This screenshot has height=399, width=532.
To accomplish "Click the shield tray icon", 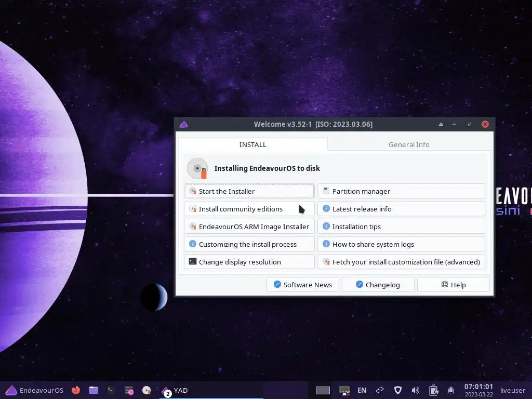I will point(397,390).
